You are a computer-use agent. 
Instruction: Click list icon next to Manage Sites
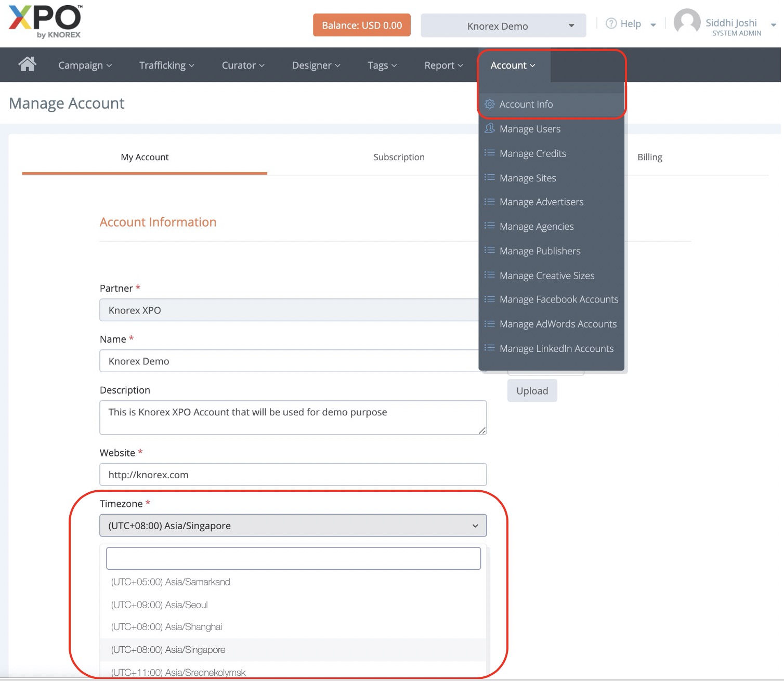tap(489, 177)
